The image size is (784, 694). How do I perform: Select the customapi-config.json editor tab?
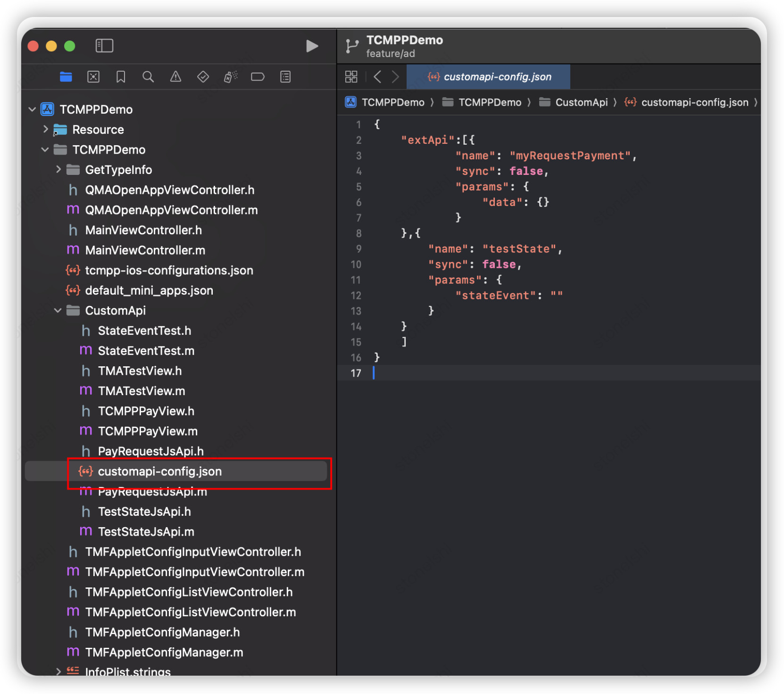click(489, 77)
